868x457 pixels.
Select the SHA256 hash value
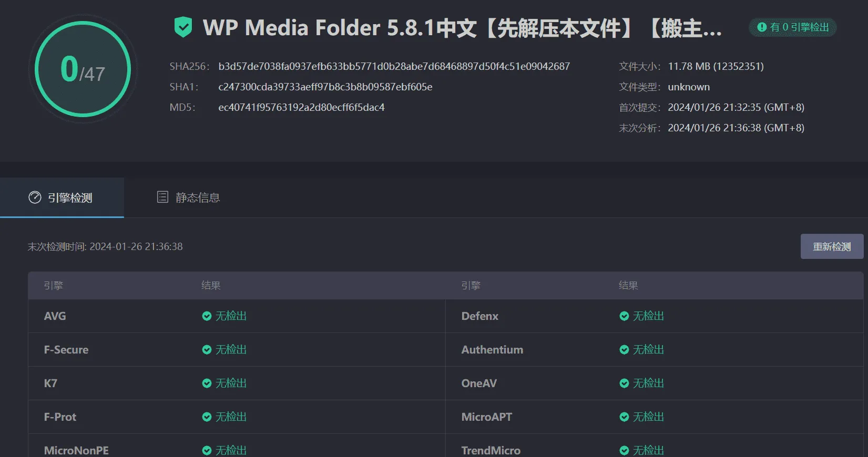[394, 66]
